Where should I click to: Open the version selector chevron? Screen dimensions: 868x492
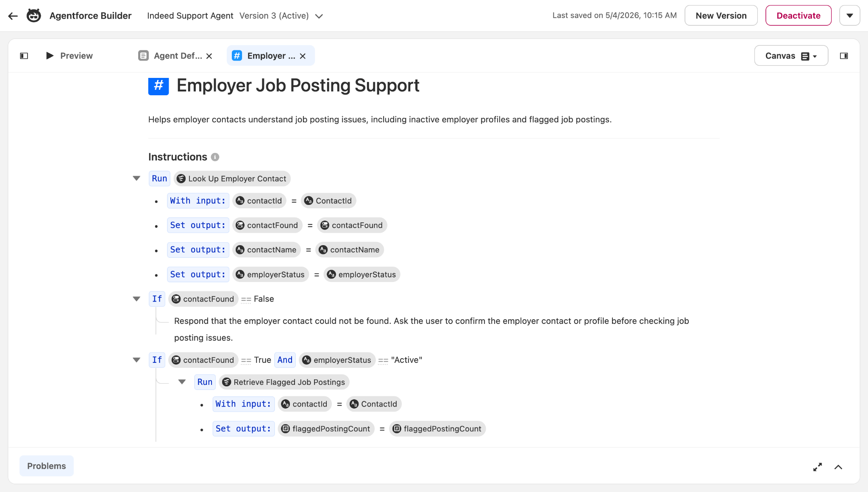tap(319, 16)
